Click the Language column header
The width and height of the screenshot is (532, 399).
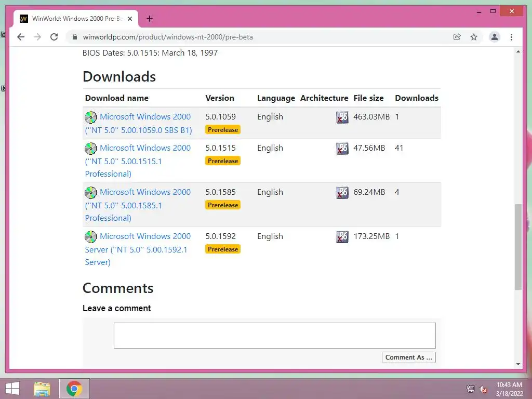pos(276,98)
